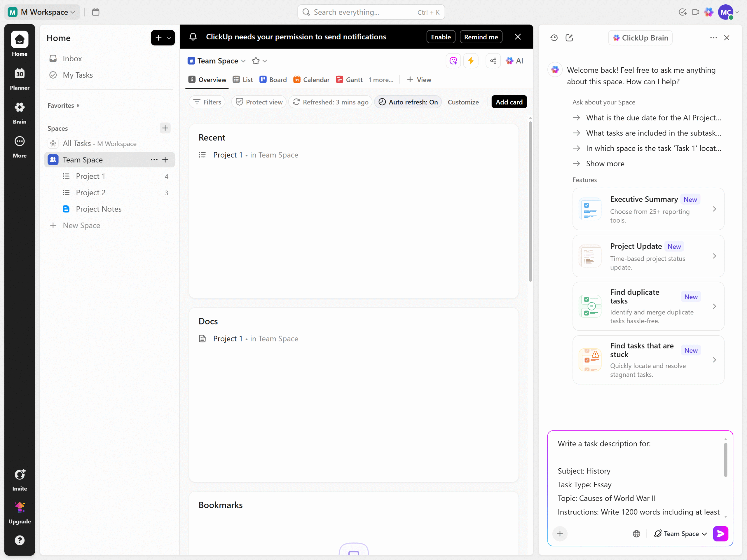Screen dimensions: 747x560
Task: Toggle the Team Space favorite star
Action: click(x=256, y=61)
